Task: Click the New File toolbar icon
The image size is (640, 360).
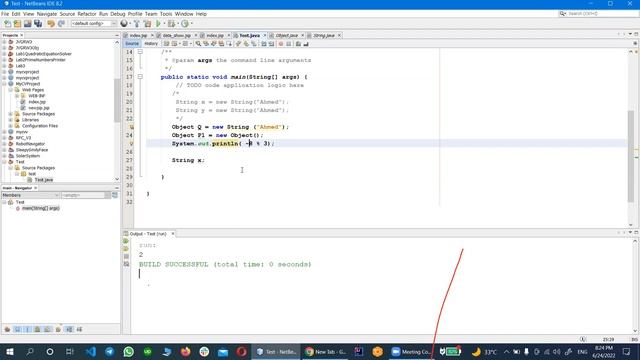Action: (x=7, y=24)
